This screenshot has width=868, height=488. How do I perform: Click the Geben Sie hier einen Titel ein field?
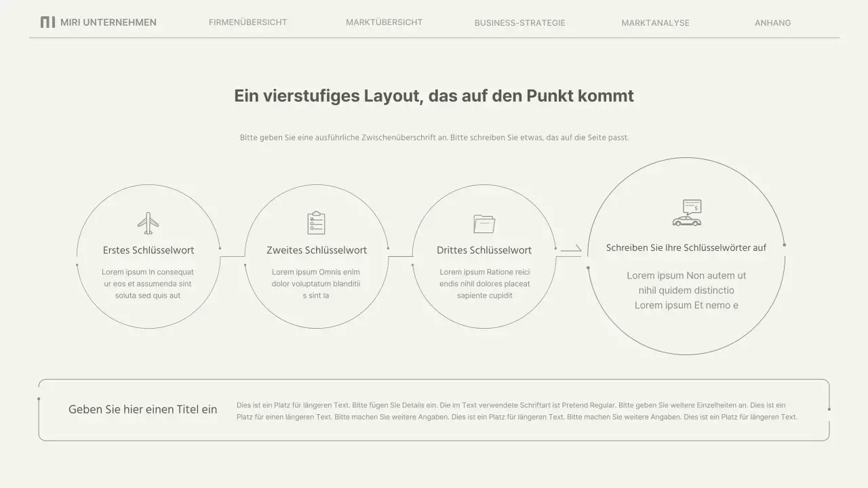[142, 409]
